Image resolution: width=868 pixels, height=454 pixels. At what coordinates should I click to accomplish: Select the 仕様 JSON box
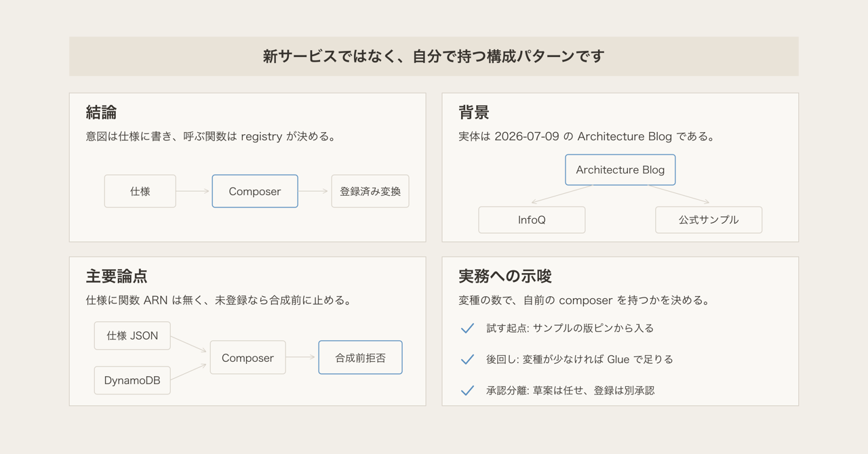tap(132, 335)
